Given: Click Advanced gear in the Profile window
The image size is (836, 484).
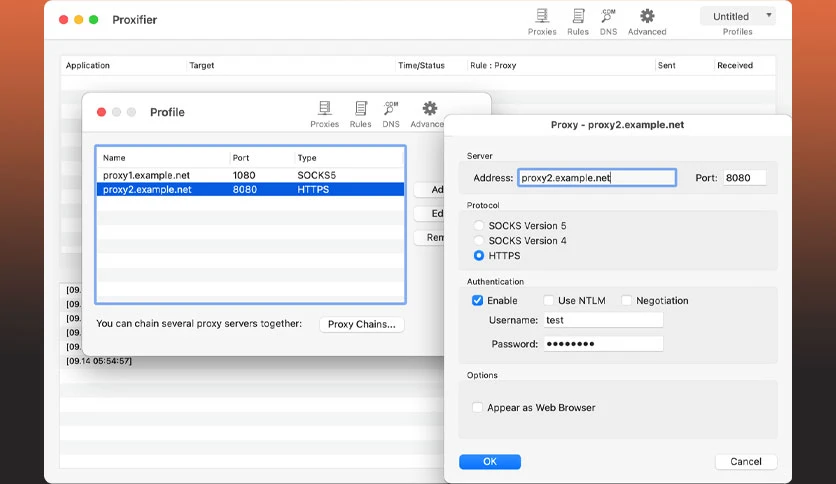Looking at the screenshot, I should pyautogui.click(x=428, y=114).
